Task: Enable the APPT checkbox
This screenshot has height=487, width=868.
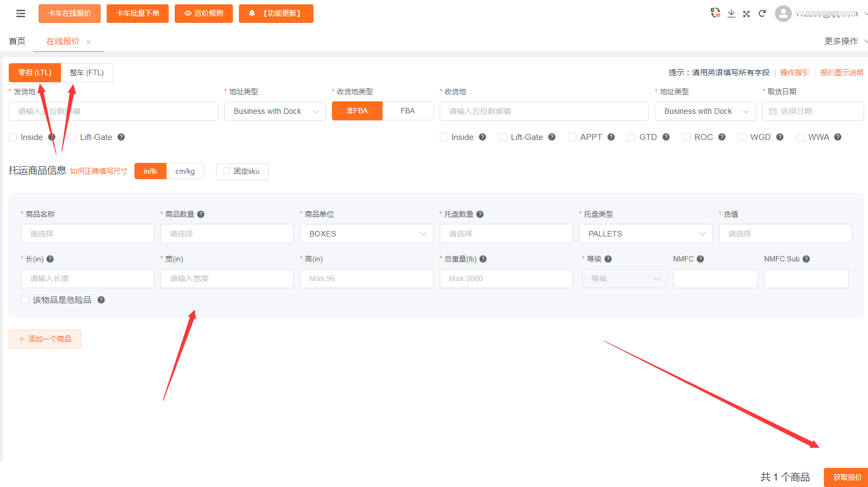Action: point(572,137)
